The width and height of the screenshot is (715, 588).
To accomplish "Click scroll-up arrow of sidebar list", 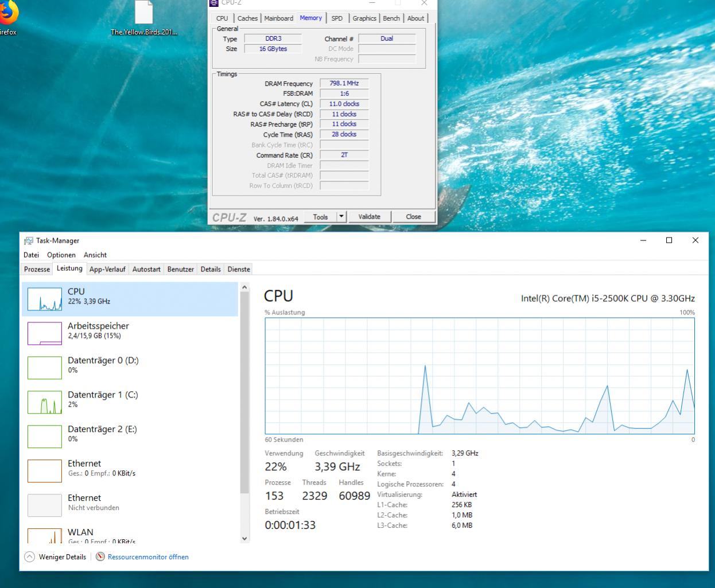I will point(245,287).
